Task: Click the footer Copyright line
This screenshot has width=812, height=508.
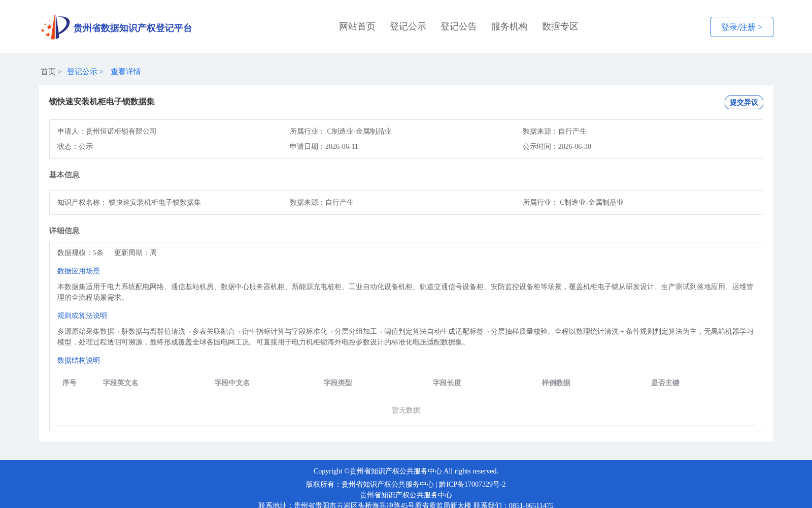Action: [406, 471]
